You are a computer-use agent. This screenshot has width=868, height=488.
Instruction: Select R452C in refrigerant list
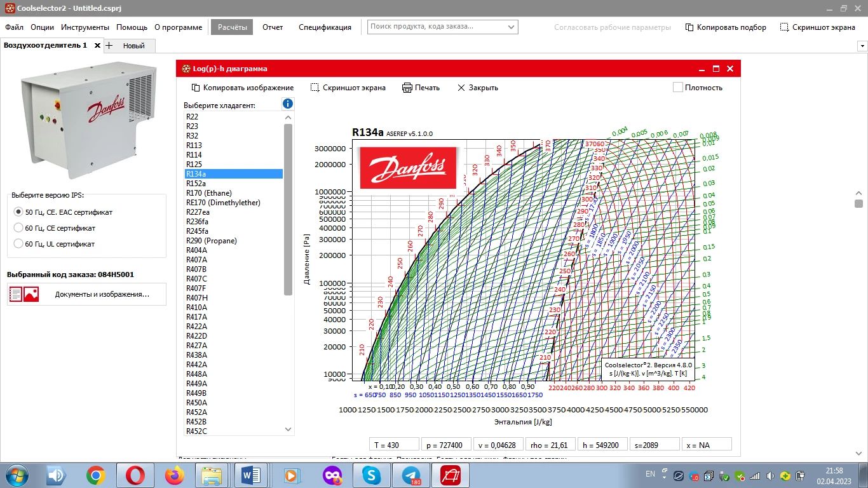point(234,431)
